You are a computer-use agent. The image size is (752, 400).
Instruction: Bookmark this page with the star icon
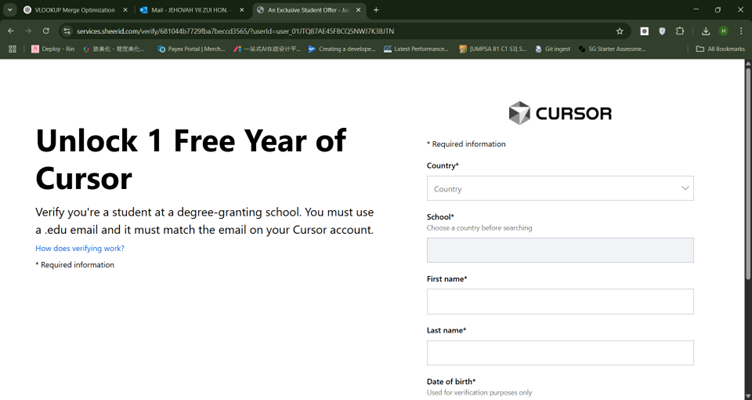click(x=620, y=31)
